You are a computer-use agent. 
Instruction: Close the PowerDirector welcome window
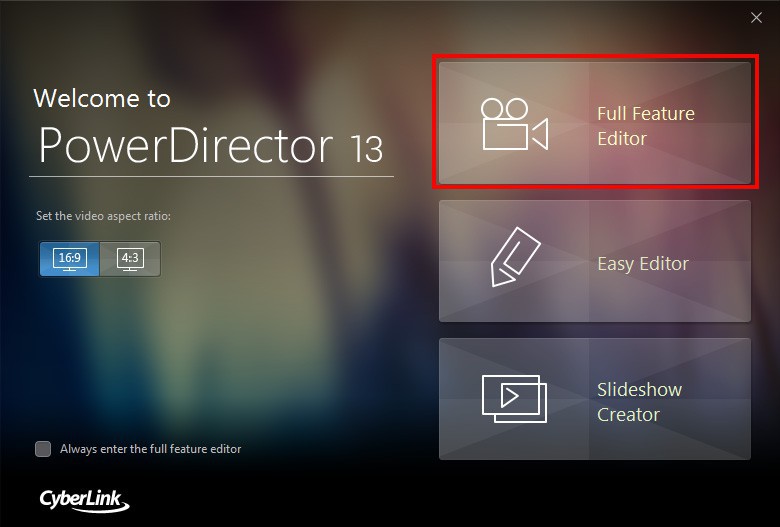click(x=756, y=18)
